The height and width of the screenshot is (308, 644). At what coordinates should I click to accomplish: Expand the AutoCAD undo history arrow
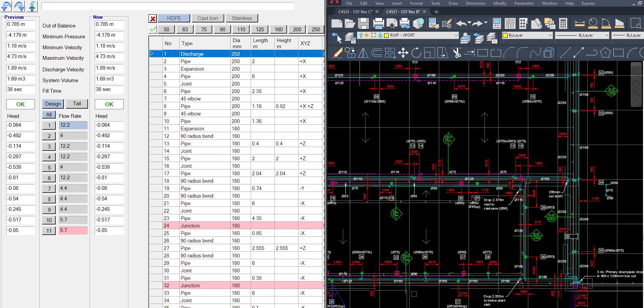[x=469, y=23]
